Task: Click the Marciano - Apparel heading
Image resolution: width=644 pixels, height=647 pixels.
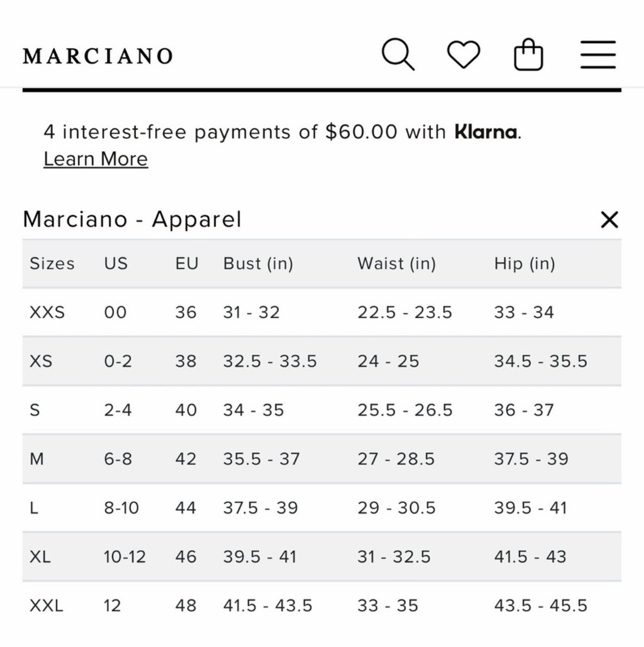Action: [132, 219]
